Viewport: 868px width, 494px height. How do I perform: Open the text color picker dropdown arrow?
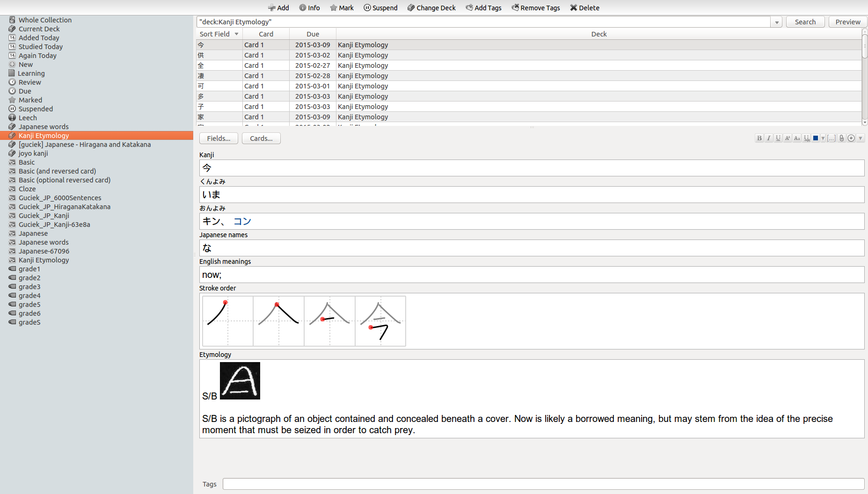click(823, 138)
